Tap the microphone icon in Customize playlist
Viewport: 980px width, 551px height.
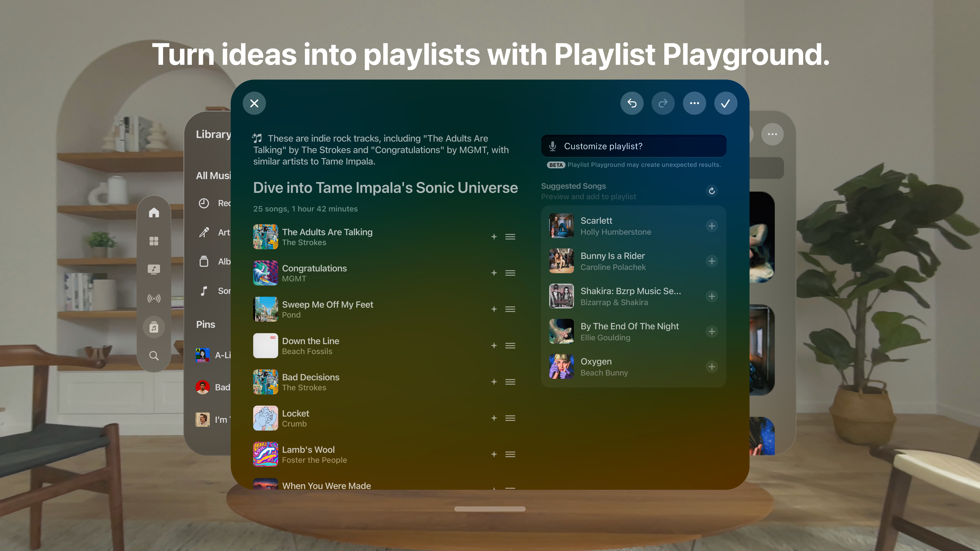[552, 146]
